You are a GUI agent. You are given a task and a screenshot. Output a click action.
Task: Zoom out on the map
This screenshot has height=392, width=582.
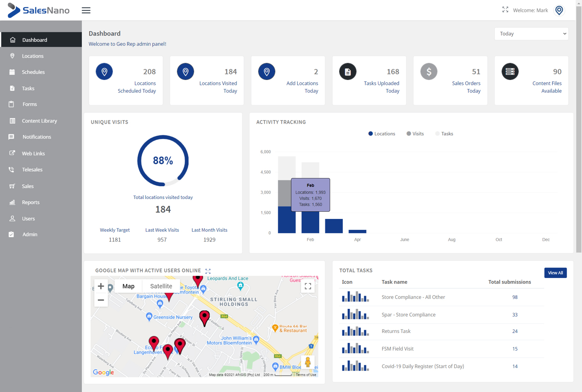(101, 300)
